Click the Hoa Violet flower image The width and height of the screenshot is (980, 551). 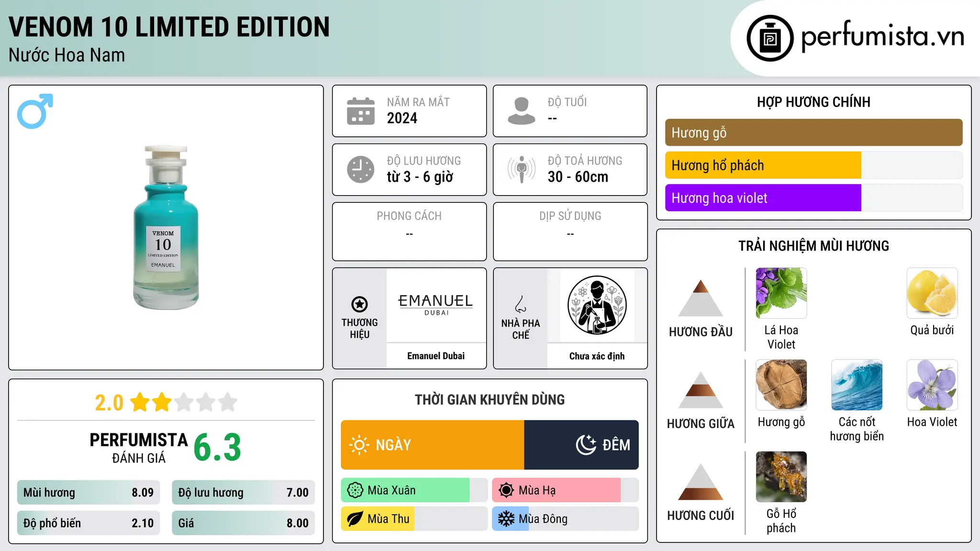[x=932, y=385]
